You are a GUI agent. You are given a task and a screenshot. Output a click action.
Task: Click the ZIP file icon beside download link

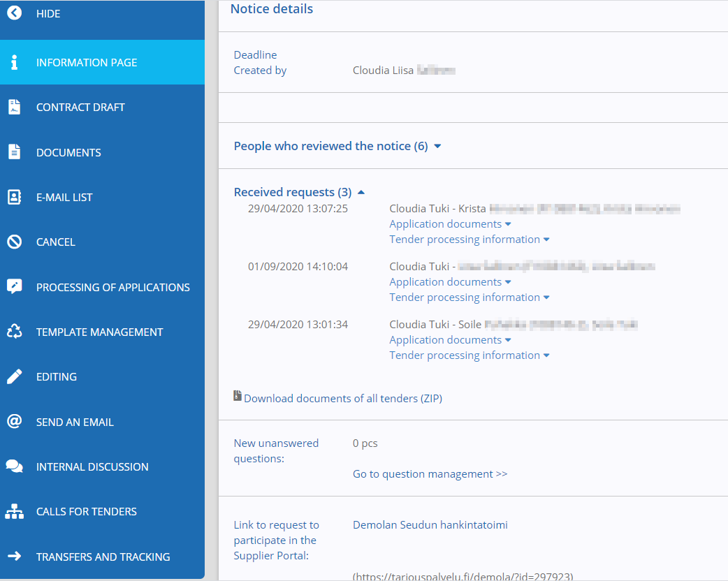pos(238,395)
